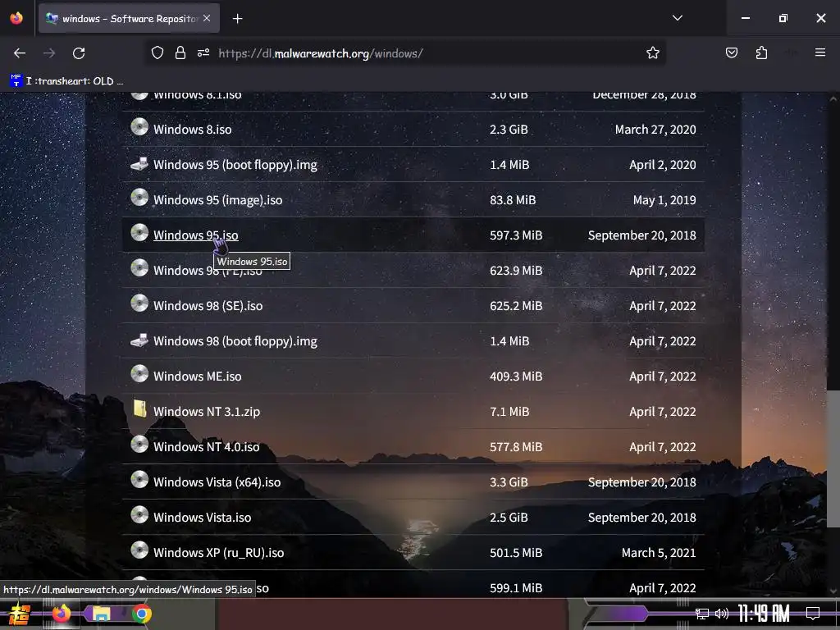Viewport: 840px width, 630px height.
Task: Download Windows ME.iso
Action: 197,377
